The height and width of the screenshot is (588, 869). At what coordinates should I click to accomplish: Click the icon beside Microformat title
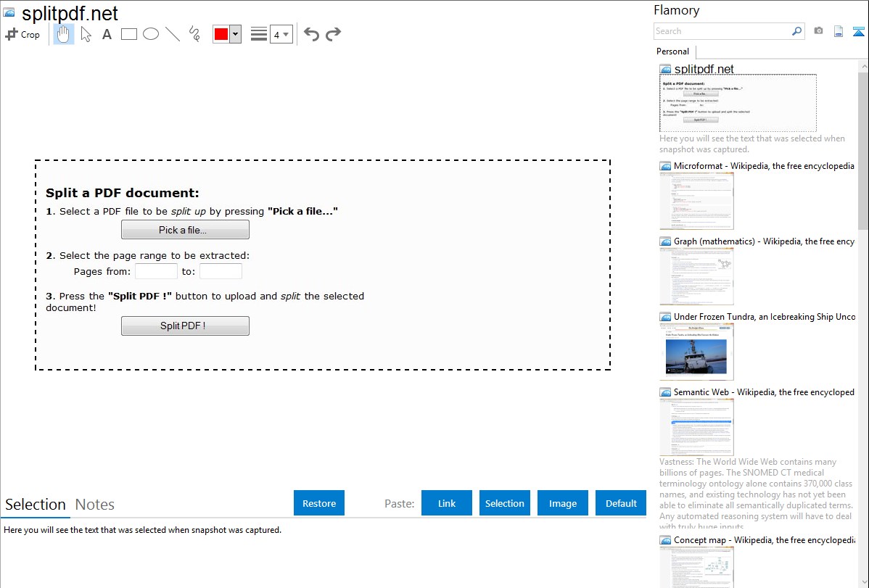click(665, 166)
